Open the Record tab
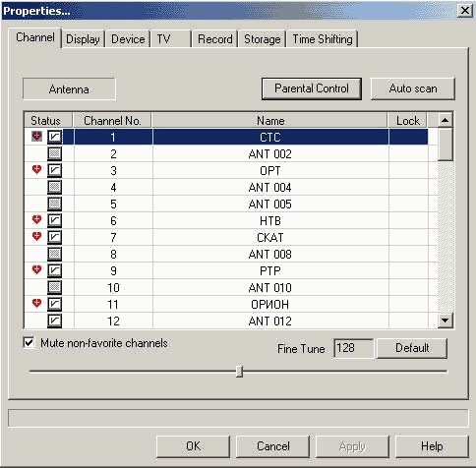This screenshot has width=476, height=468. click(214, 39)
